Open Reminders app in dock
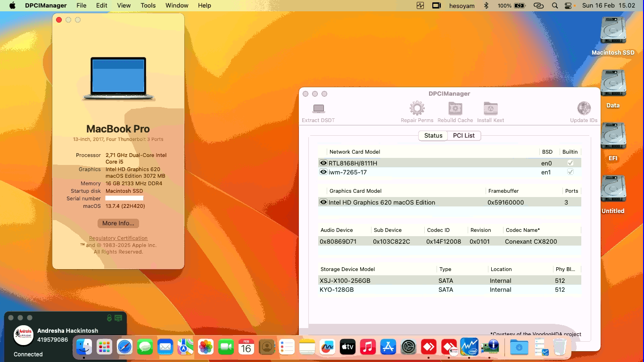Screen dimensions: 644x362 pos(287,347)
